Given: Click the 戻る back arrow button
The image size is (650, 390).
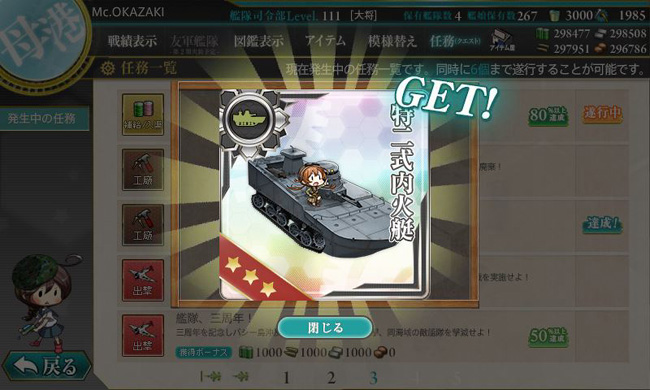Looking at the screenshot, I should (x=47, y=366).
